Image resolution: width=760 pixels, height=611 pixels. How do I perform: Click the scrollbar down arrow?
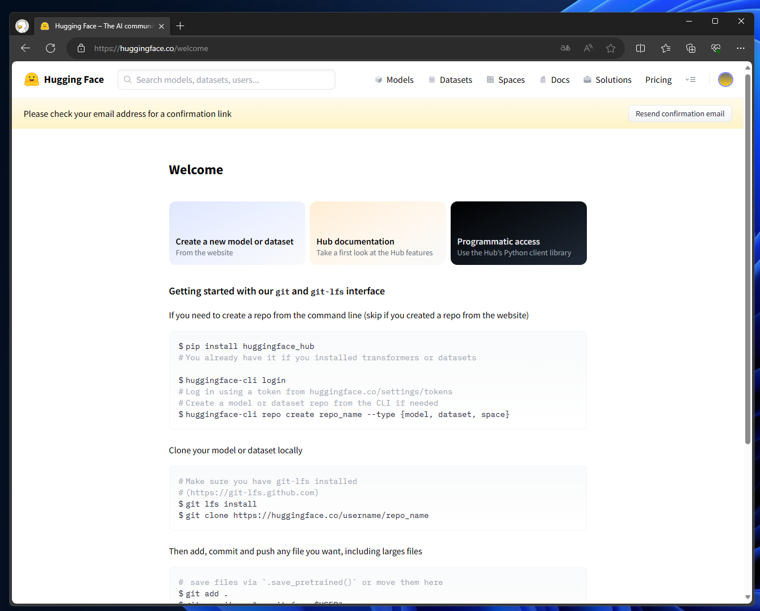click(747, 597)
